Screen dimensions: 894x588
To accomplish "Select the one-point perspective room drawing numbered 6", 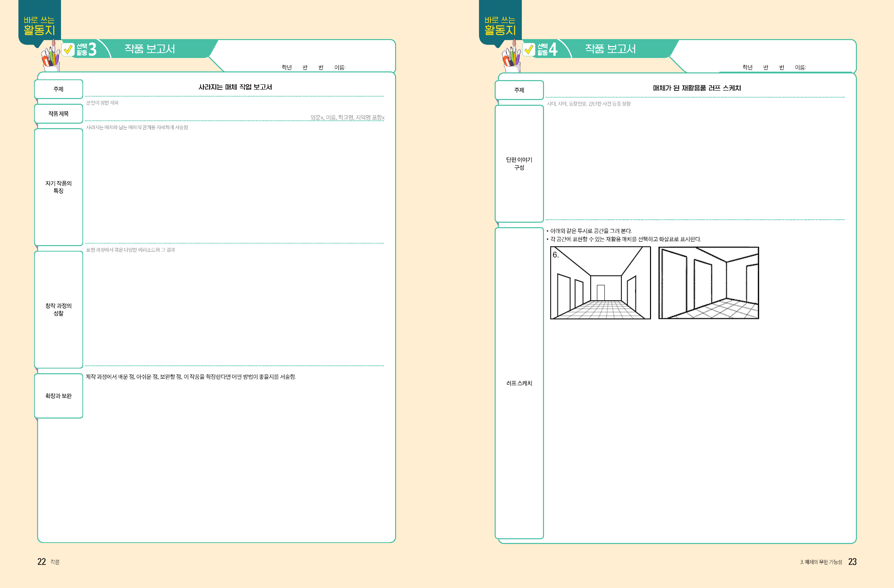I will (600, 283).
